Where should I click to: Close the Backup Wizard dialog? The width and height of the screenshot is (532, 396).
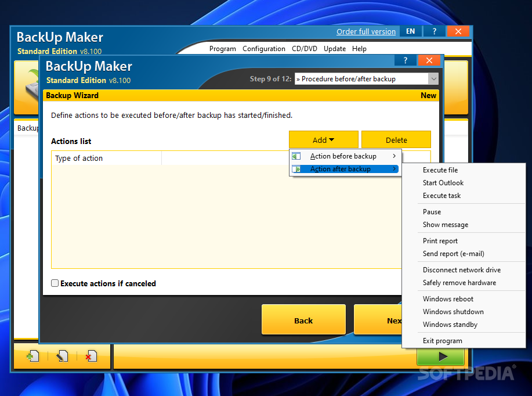[429, 60]
